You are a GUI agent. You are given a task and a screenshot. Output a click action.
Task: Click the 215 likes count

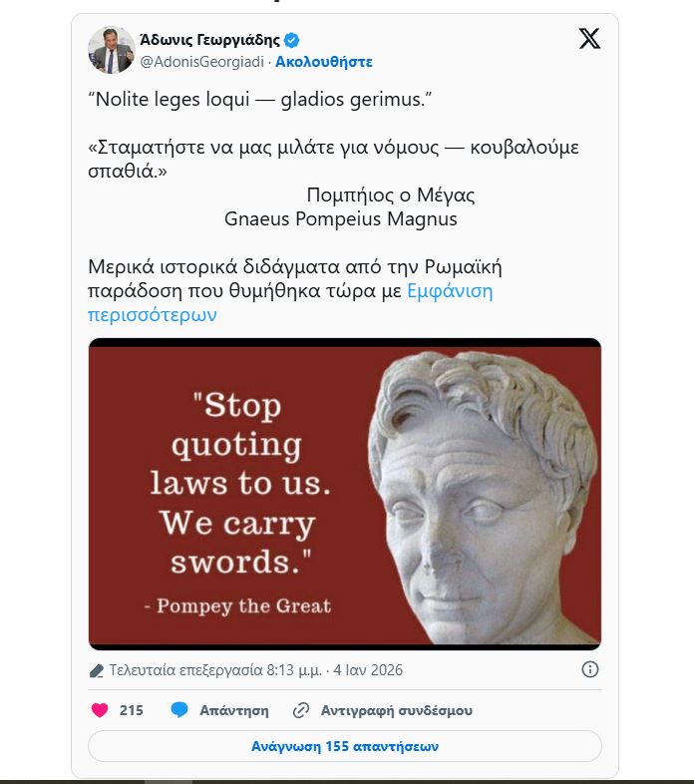(131, 710)
